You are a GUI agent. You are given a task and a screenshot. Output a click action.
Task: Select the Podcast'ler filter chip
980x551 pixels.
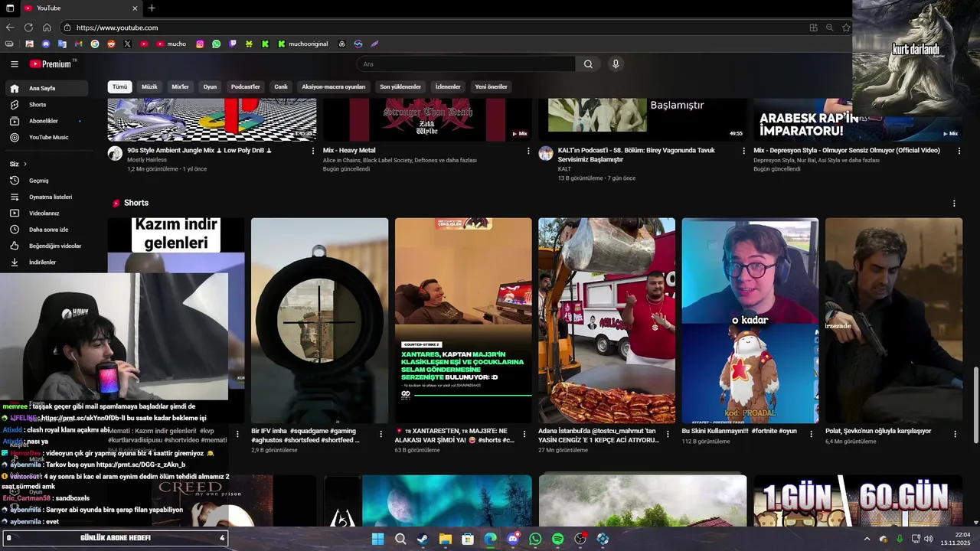[246, 87]
